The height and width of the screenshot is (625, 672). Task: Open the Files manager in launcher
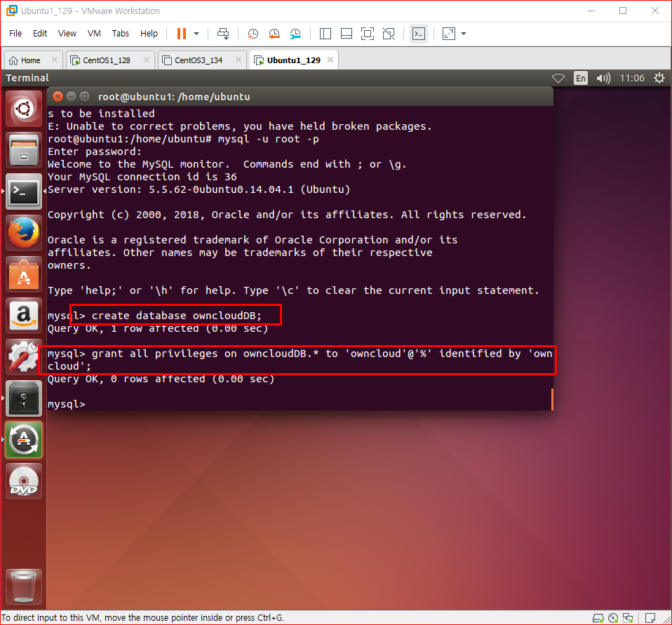(24, 150)
